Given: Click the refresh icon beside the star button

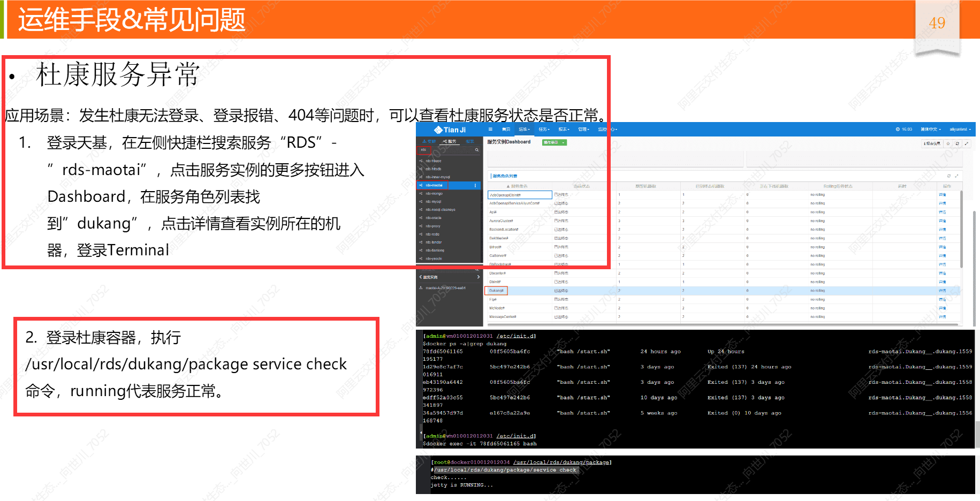Looking at the screenshot, I should [x=957, y=143].
